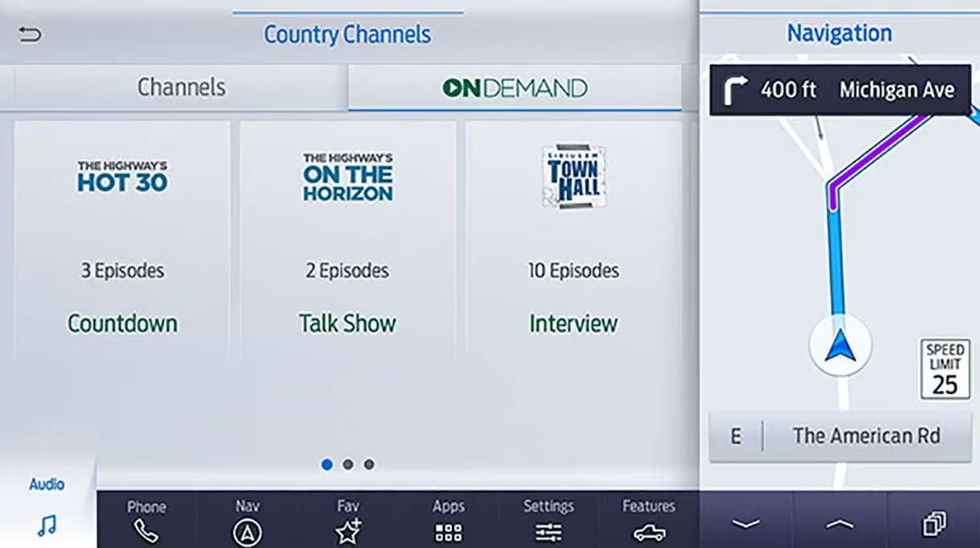The width and height of the screenshot is (980, 548).
Task: Tap the 2 Episodes text
Action: point(347,271)
